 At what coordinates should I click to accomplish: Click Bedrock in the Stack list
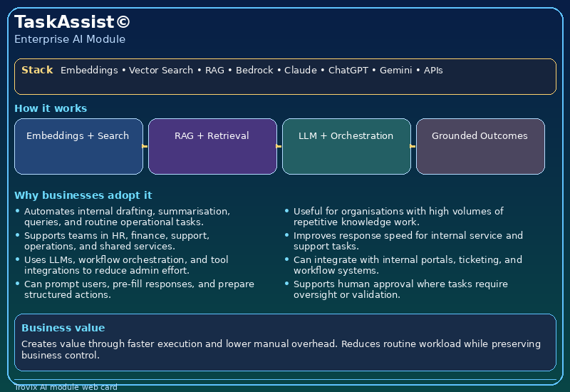254,71
